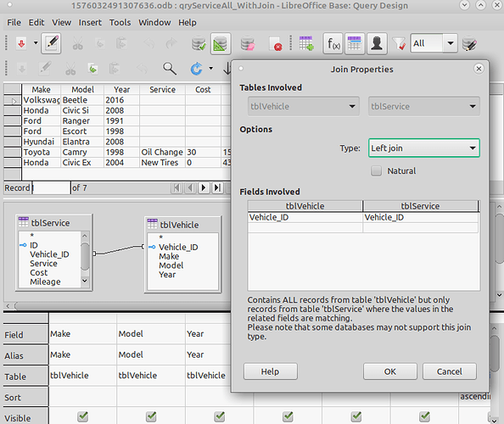The image size is (504, 424).
Task: Uncheck Visible checkbox under Make column
Action: pos(82,416)
